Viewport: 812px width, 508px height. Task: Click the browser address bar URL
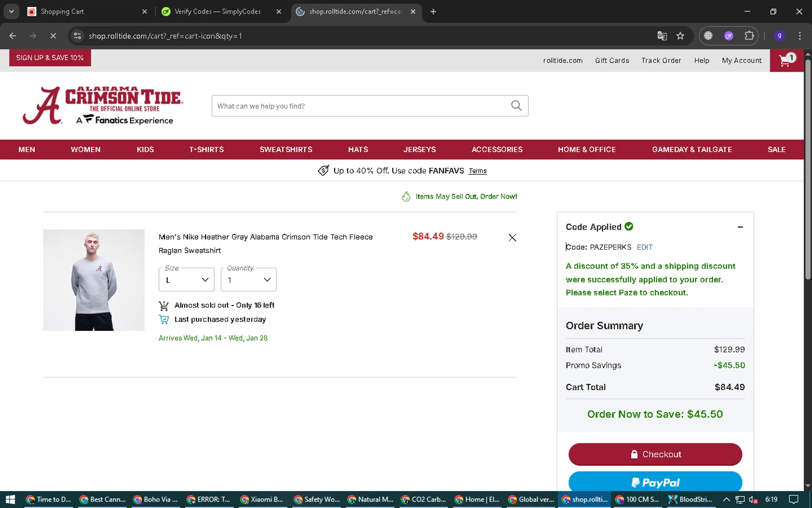pyautogui.click(x=165, y=36)
